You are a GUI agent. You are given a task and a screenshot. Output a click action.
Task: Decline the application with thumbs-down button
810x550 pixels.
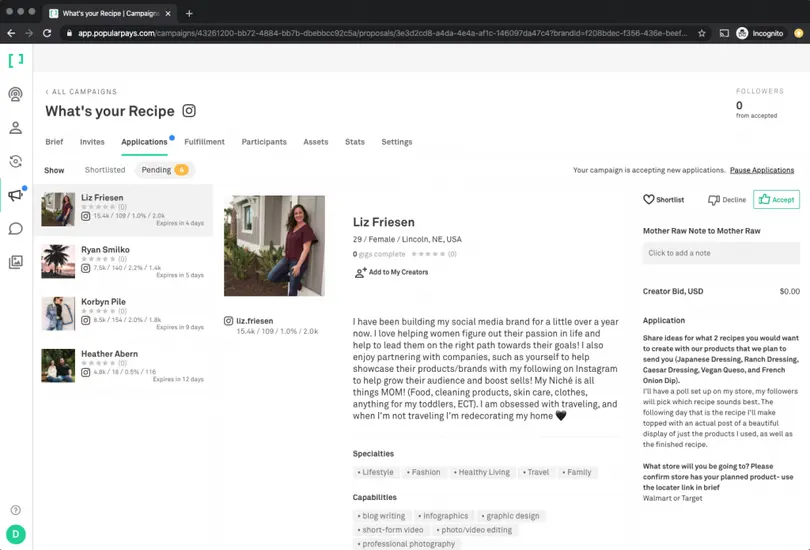[x=727, y=200]
